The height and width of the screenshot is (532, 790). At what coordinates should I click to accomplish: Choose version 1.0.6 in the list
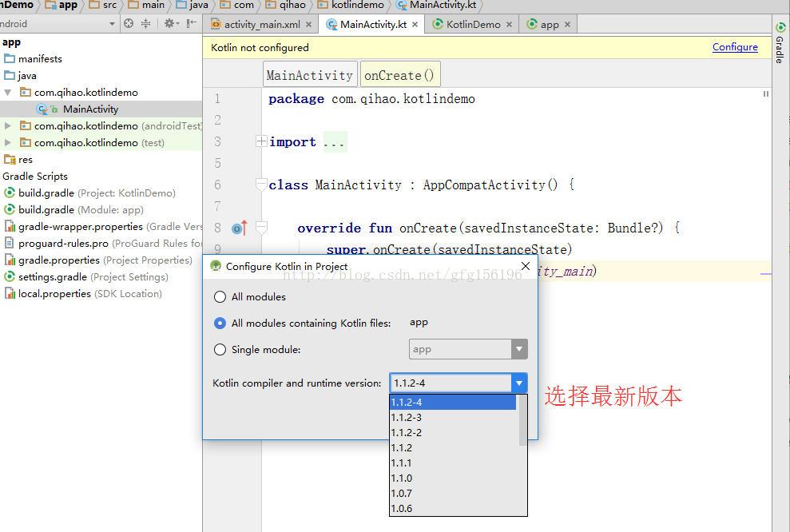point(453,508)
